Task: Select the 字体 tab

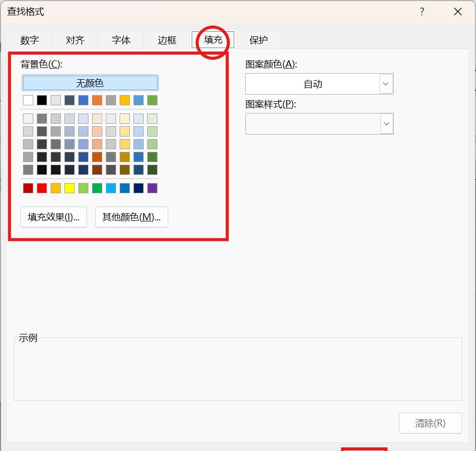Action: (x=121, y=40)
